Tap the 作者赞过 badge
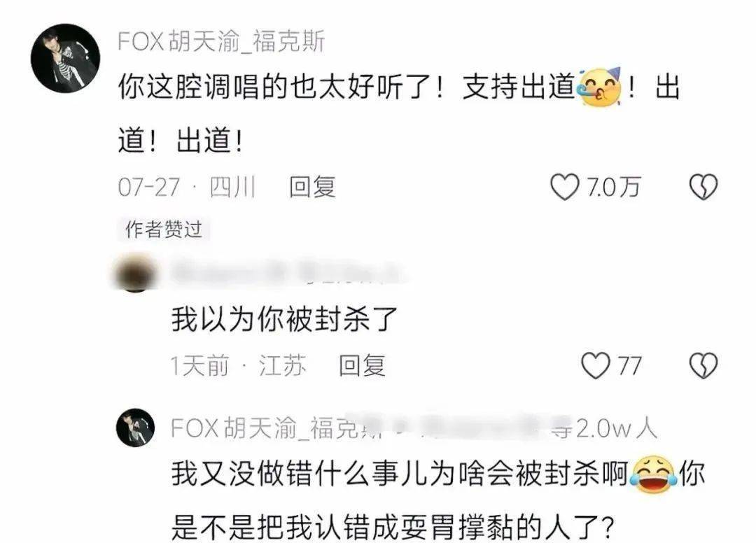The width and height of the screenshot is (756, 543). coord(163,230)
